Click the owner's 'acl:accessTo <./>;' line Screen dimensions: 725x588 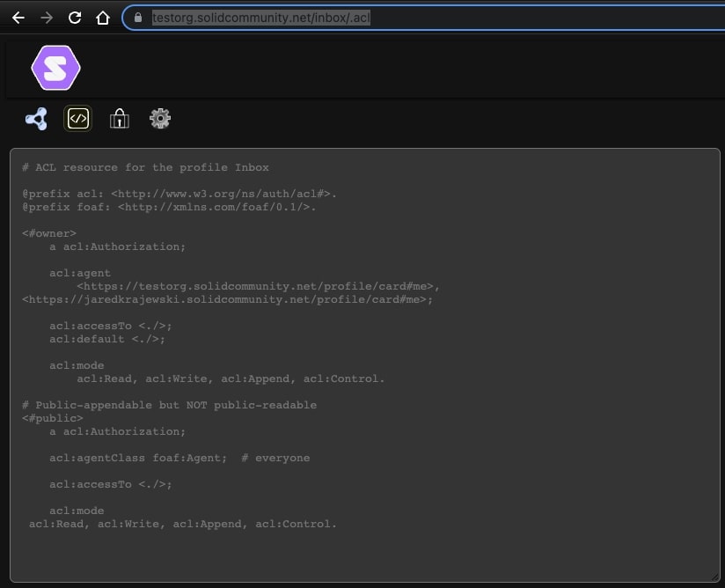[111, 326]
